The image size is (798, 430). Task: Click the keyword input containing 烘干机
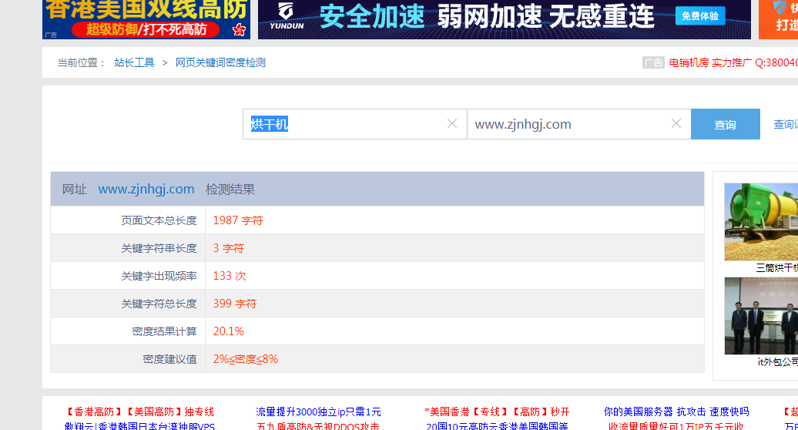pyautogui.click(x=355, y=124)
